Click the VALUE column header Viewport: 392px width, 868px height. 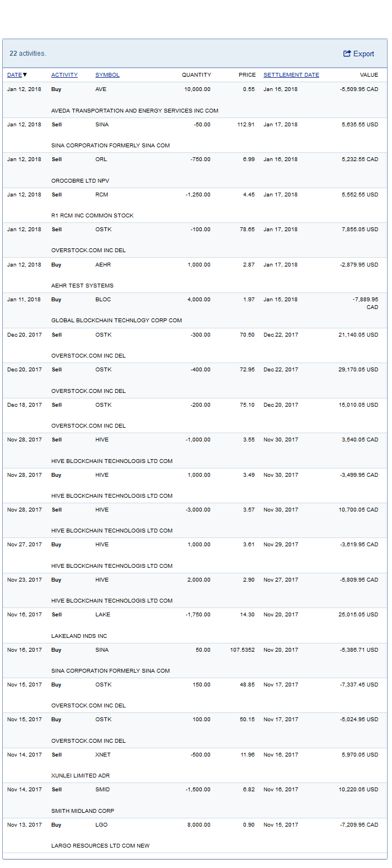point(369,75)
